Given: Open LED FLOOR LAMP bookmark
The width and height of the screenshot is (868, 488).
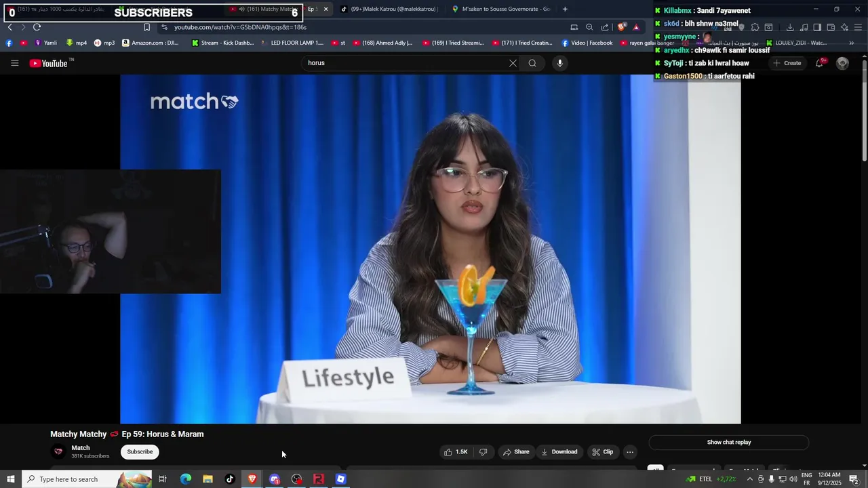Looking at the screenshot, I should click(292, 43).
